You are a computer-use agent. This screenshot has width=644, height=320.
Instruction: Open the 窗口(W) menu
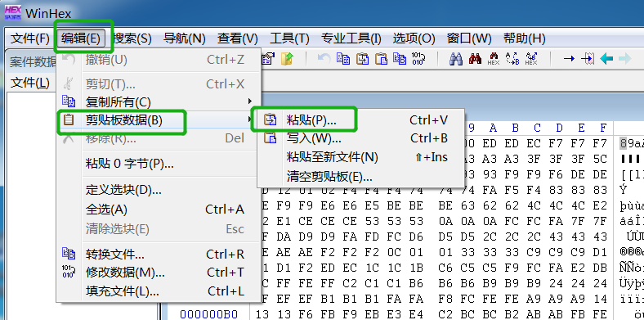pyautogui.click(x=469, y=38)
